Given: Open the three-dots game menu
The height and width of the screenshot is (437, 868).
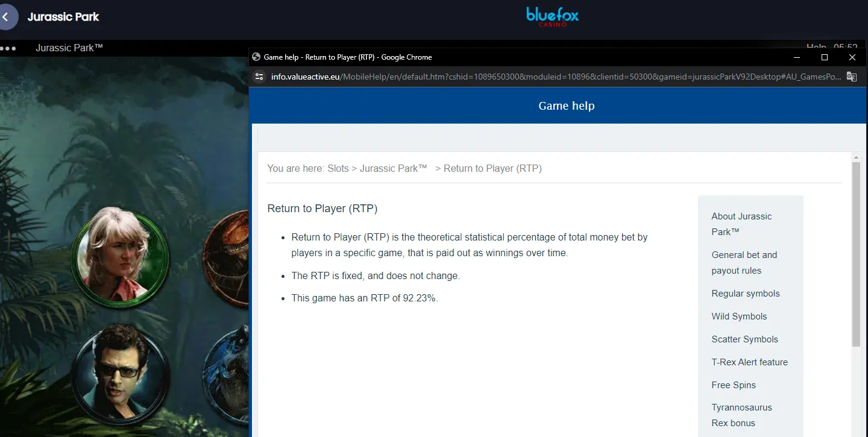Looking at the screenshot, I should 8,48.
